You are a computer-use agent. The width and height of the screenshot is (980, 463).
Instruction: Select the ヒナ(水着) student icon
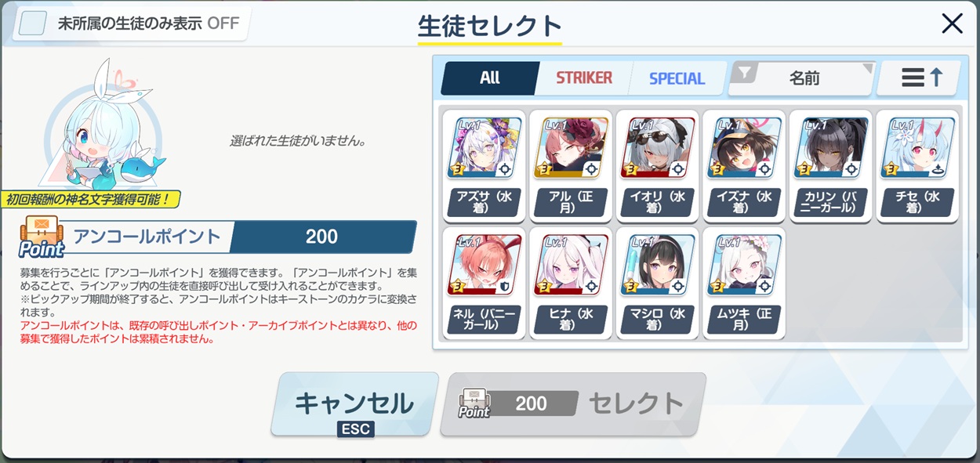[570, 282]
